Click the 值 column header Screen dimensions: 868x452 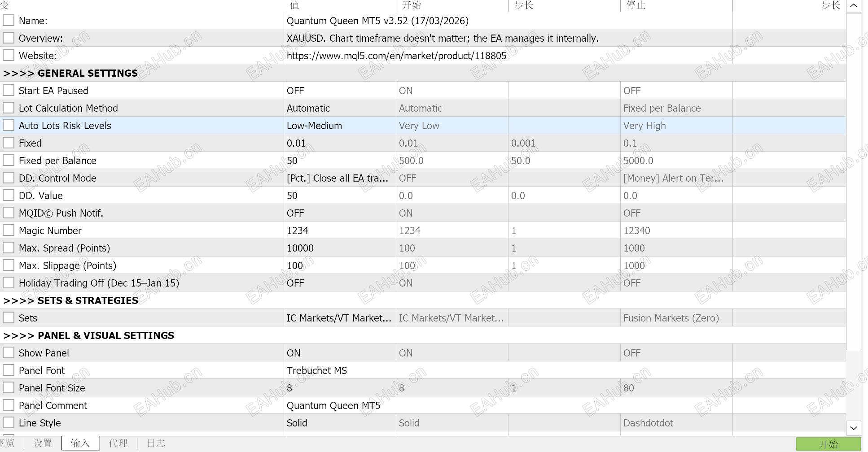pyautogui.click(x=295, y=5)
